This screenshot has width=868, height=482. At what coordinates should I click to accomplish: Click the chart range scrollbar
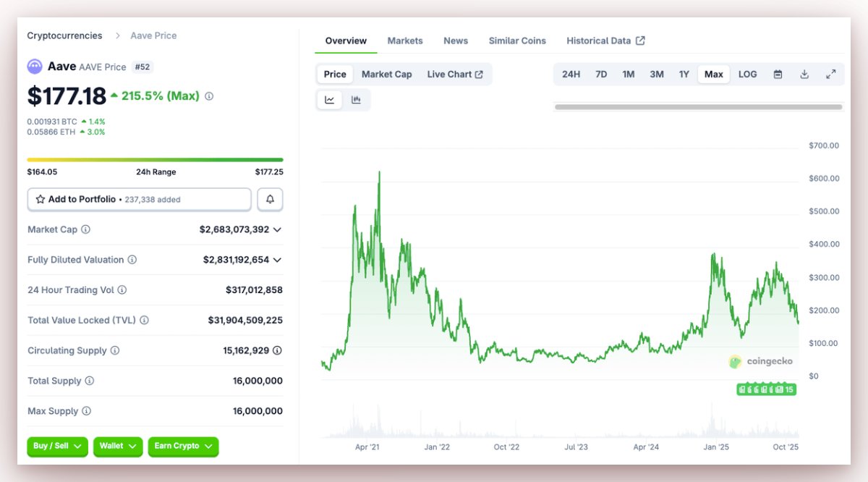(x=698, y=106)
